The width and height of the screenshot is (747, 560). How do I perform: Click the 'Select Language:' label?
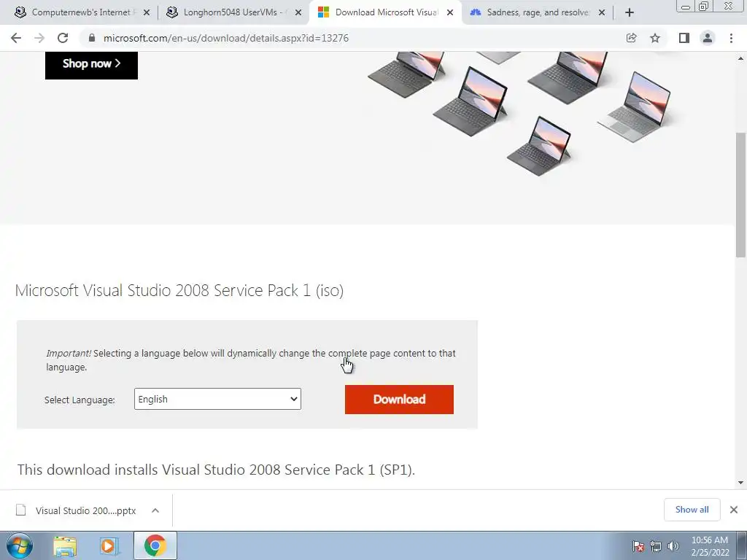coord(80,400)
